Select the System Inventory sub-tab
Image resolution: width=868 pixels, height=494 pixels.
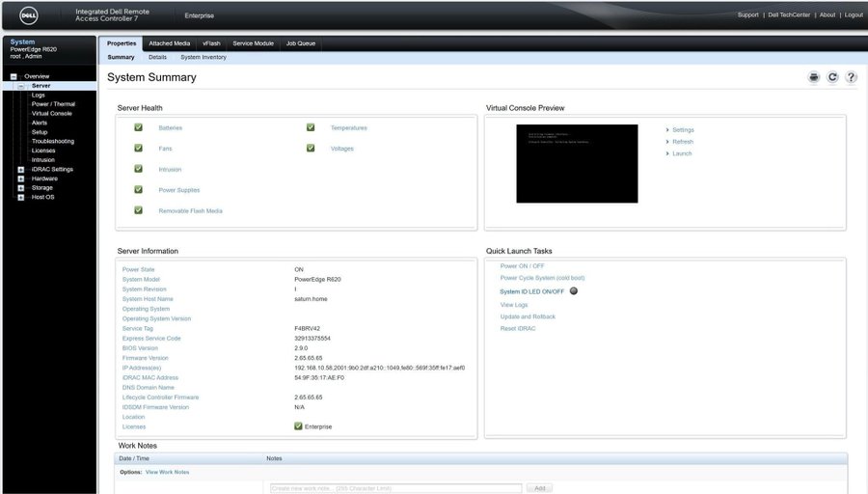pyautogui.click(x=203, y=57)
